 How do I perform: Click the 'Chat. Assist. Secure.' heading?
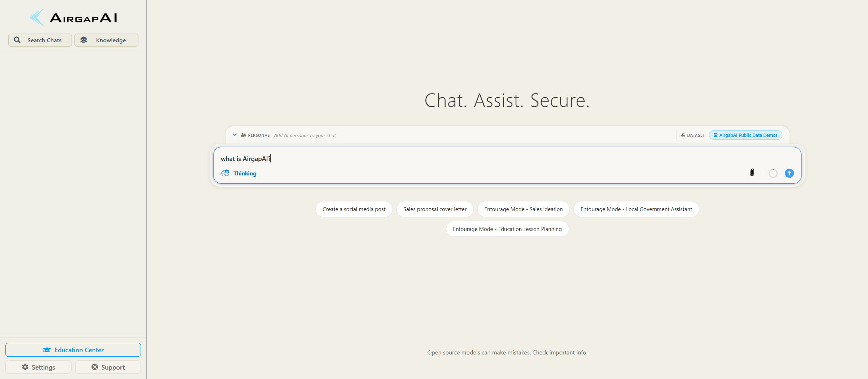pos(507,100)
